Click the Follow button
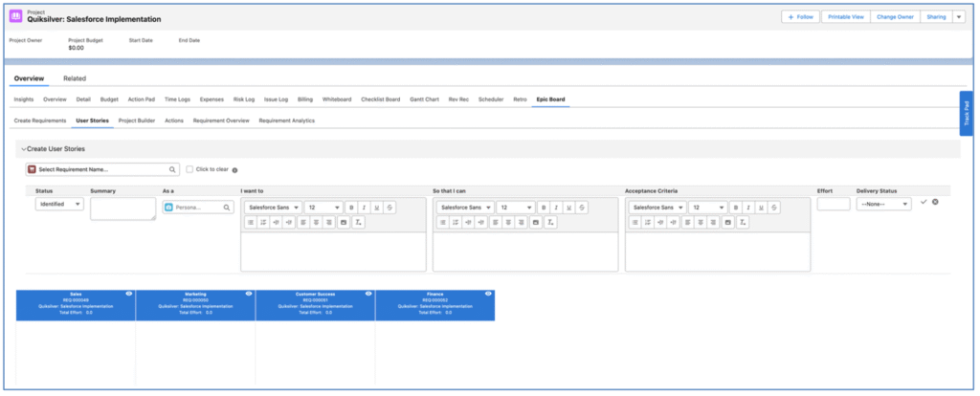The image size is (980, 396). [801, 17]
